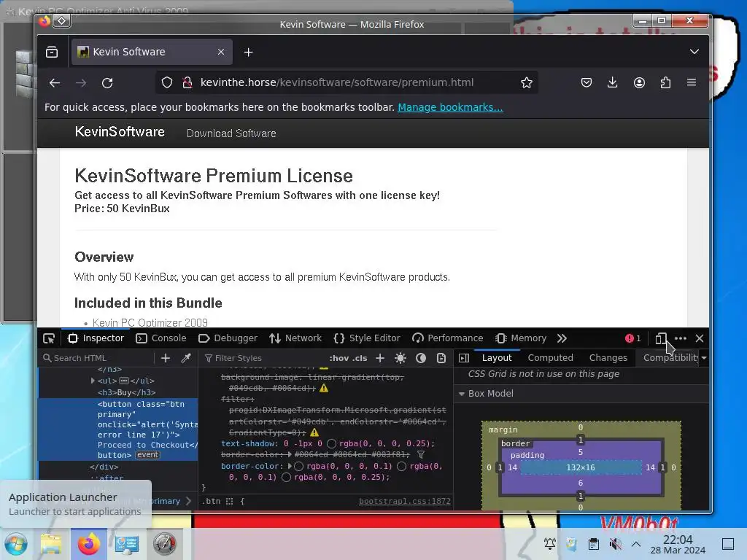Viewport: 747px width, 560px height.
Task: Open the extensions puzzle icon
Action: click(665, 83)
